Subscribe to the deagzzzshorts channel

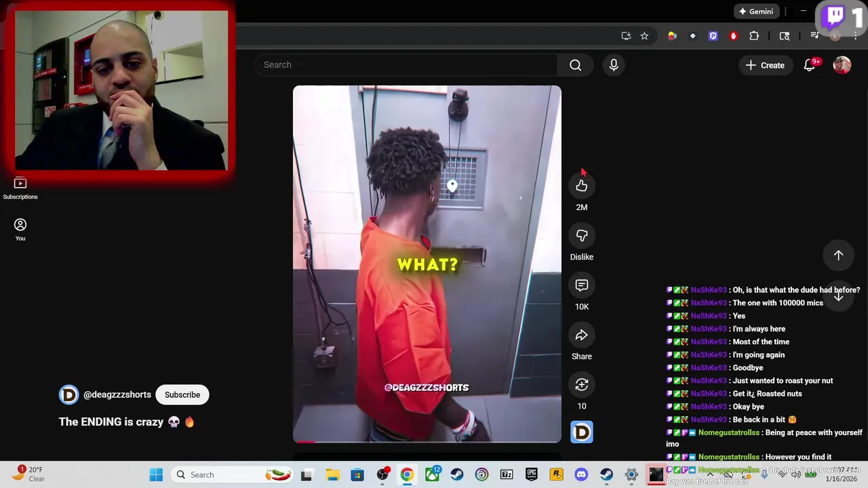point(182,394)
